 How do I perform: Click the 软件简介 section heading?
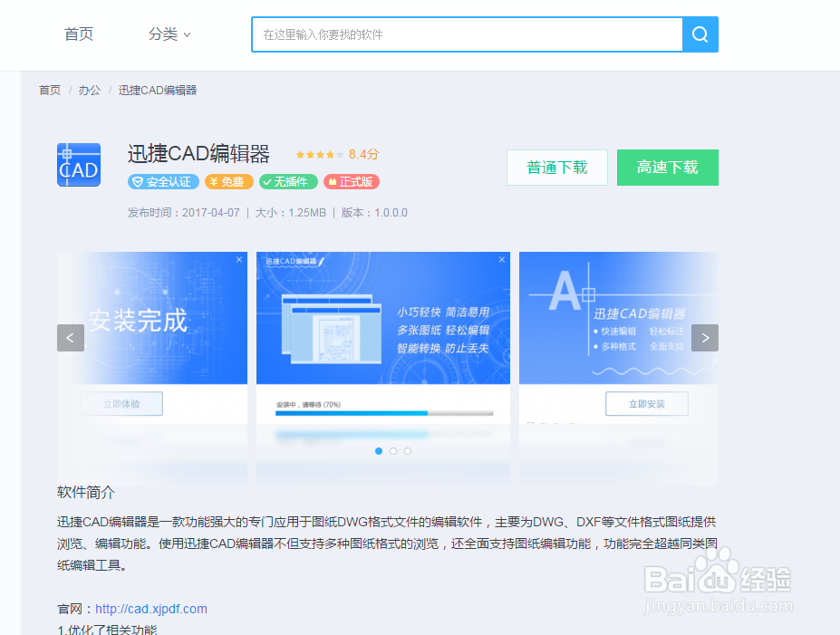(86, 492)
